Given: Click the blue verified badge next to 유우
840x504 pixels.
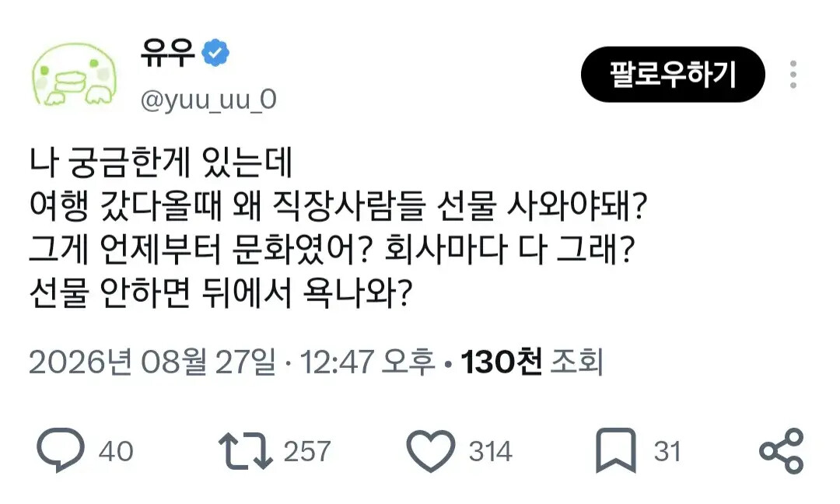Looking at the screenshot, I should pyautogui.click(x=215, y=52).
